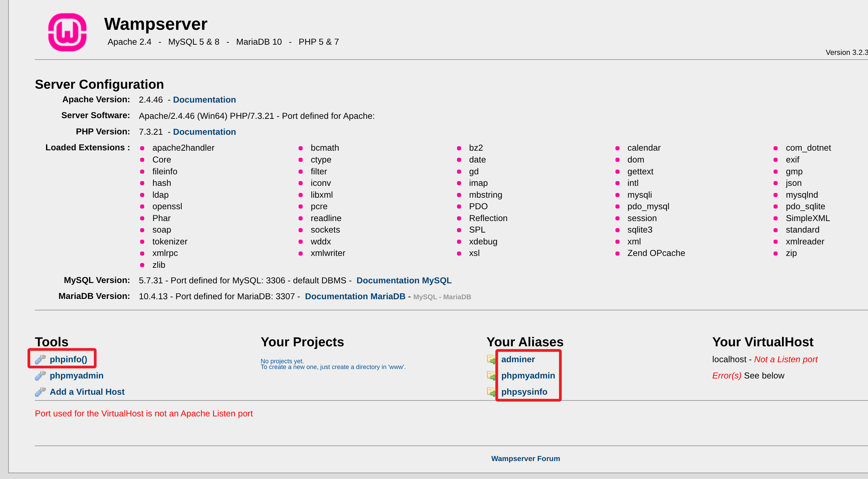The width and height of the screenshot is (868, 479).
Task: Click the Wampserver page title heading
Action: click(x=156, y=24)
